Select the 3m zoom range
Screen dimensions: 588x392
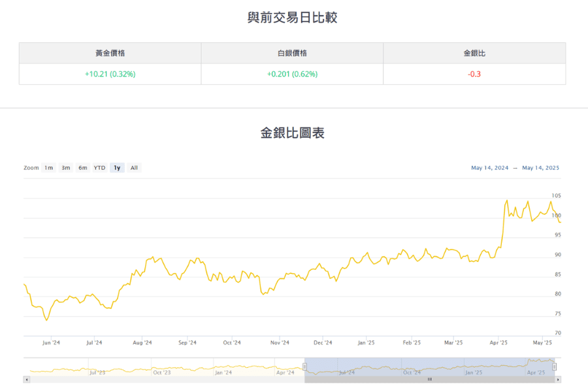65,168
